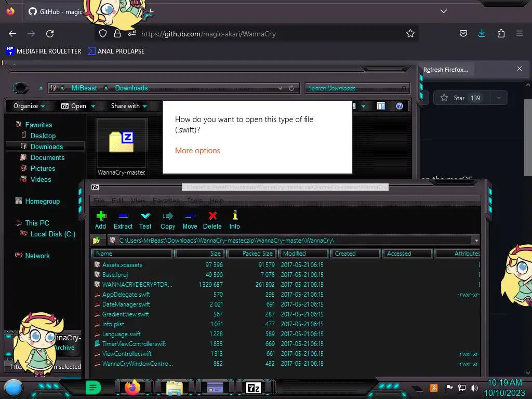532x399 pixels.
Task: Open the Explorer view options dropdown arrow
Action: pos(363,106)
